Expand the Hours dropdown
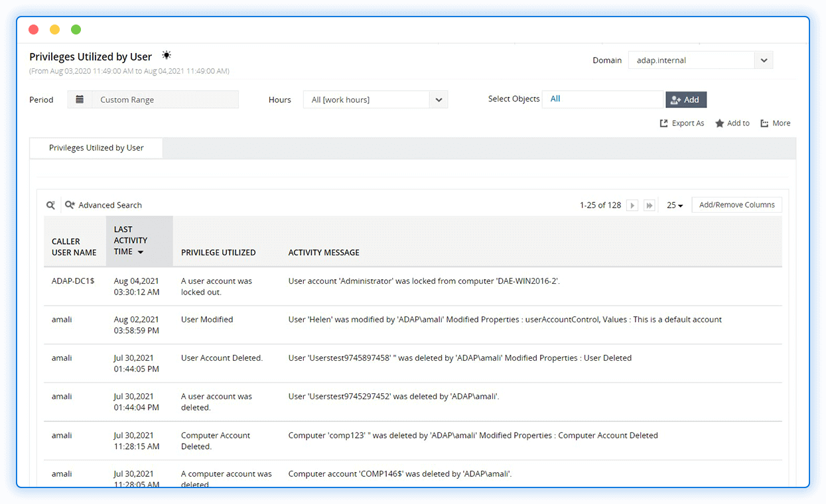The width and height of the screenshot is (826, 504). coord(438,99)
